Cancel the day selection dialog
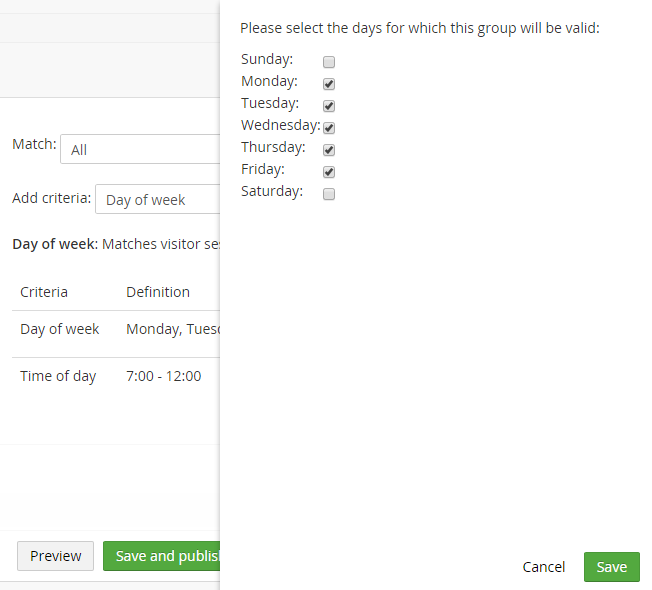Image resolution: width=652 pixels, height=590 pixels. point(543,567)
